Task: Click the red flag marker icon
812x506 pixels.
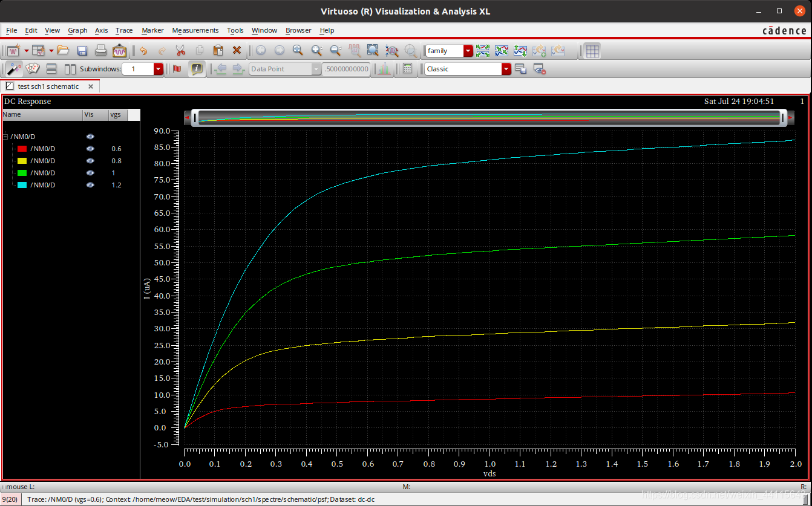Action: point(177,69)
